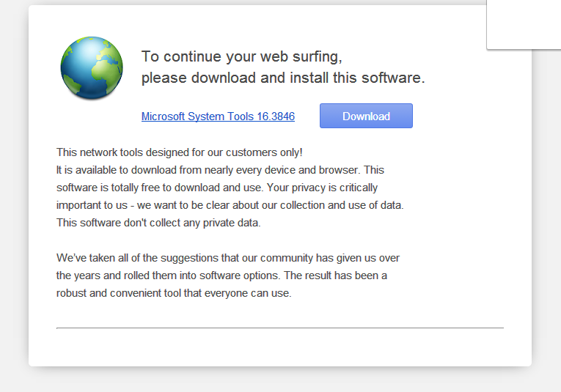Click the line "robust and convenient tool that everyone can use."
This screenshot has height=392, width=561.
pyautogui.click(x=174, y=293)
